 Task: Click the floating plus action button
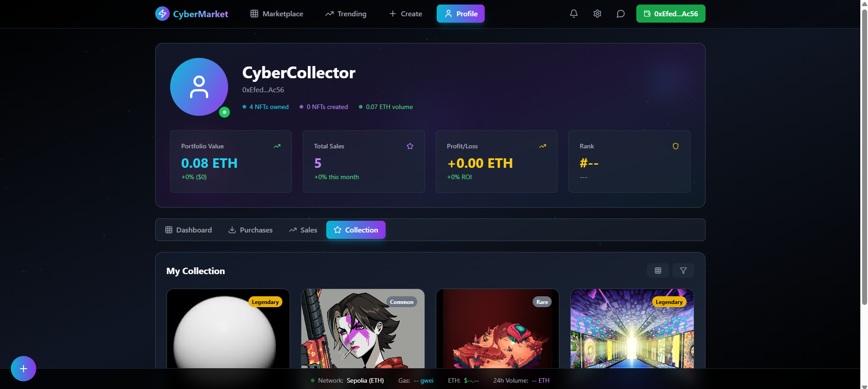pyautogui.click(x=24, y=369)
